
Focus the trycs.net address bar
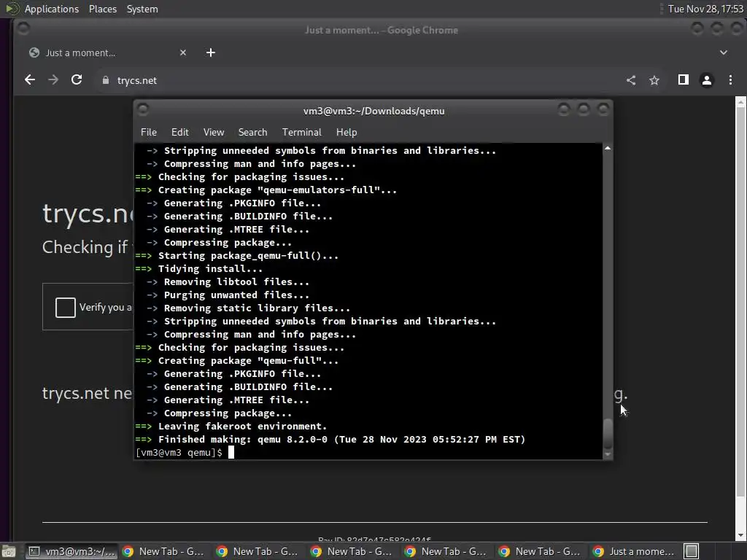(357, 80)
